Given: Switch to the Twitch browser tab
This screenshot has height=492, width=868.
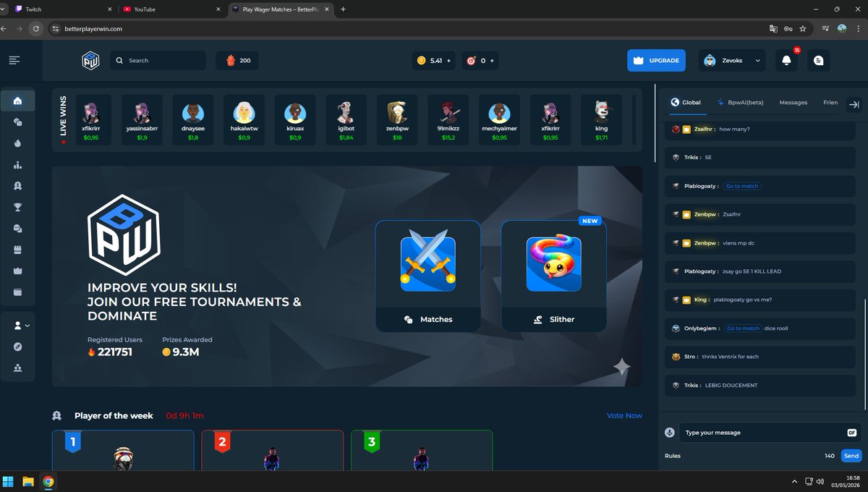Looking at the screenshot, I should pos(62,9).
